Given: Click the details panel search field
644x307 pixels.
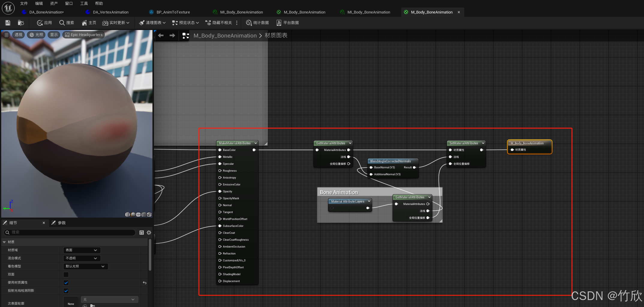Looking at the screenshot, I should 69,232.
